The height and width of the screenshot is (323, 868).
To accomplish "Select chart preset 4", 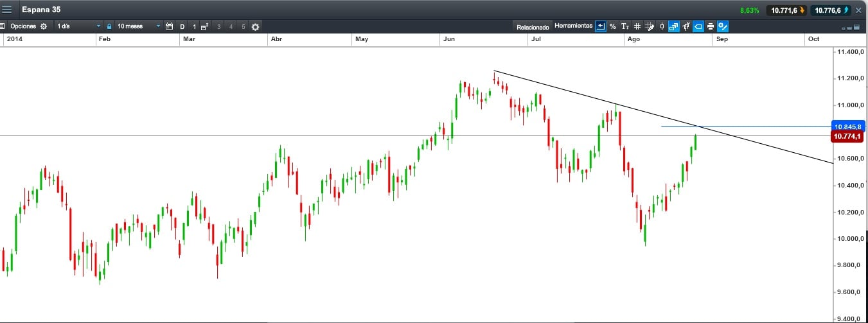I will 231,26.
